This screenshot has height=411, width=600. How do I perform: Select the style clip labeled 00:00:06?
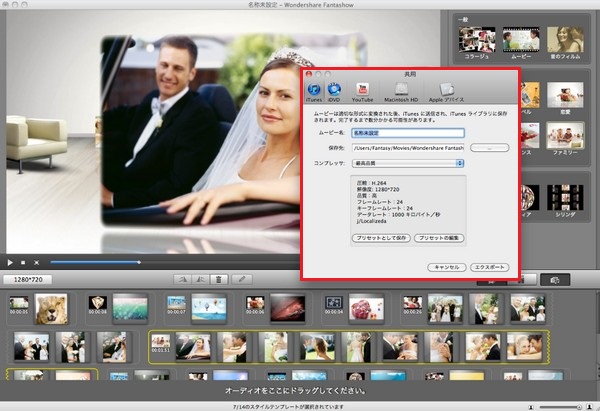[x=255, y=305]
